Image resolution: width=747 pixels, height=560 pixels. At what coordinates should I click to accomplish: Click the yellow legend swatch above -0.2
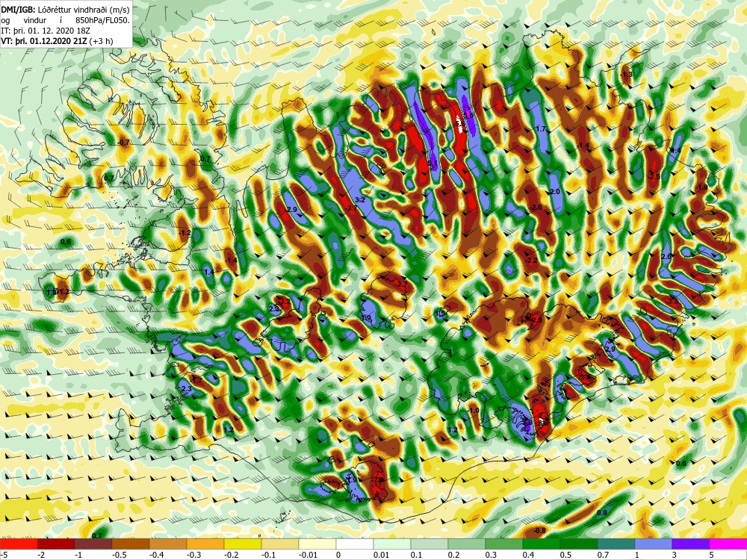(243, 544)
